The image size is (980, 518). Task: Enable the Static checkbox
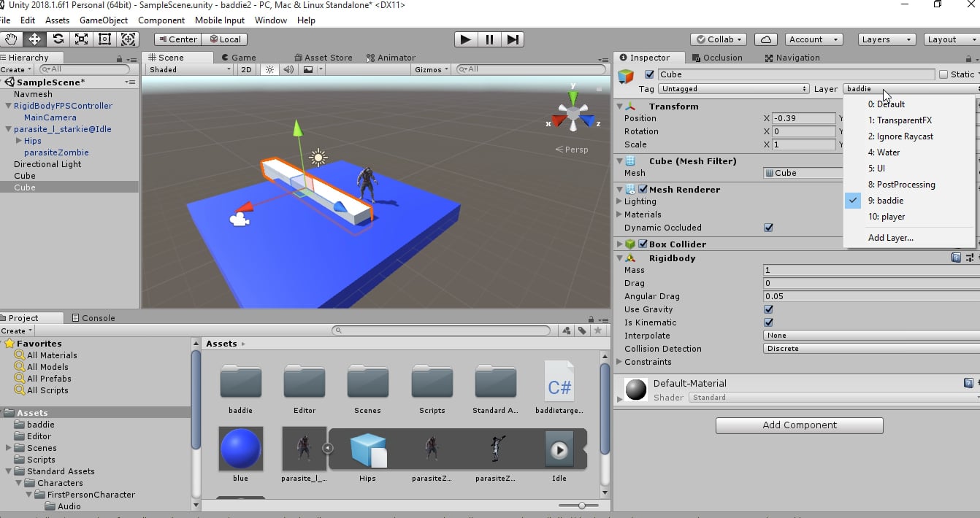tap(943, 74)
